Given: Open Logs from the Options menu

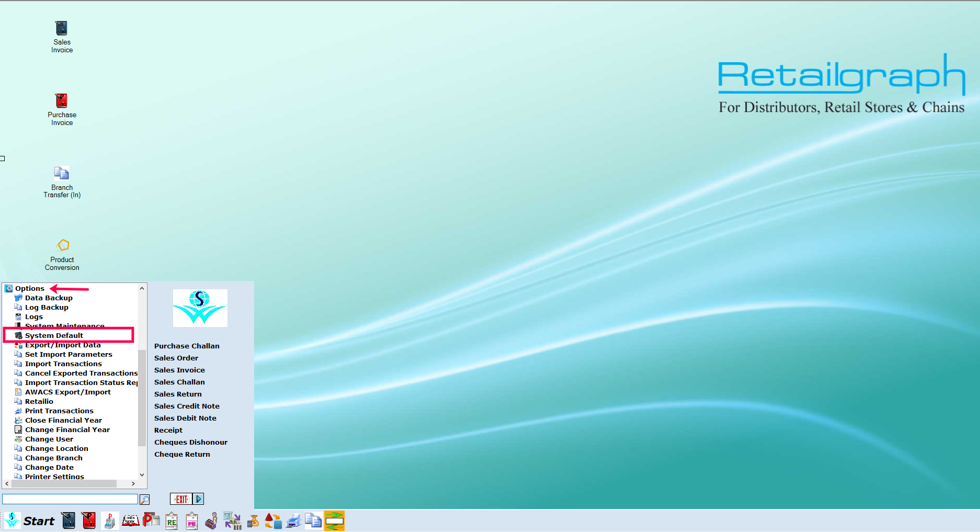Looking at the screenshot, I should click(34, 316).
